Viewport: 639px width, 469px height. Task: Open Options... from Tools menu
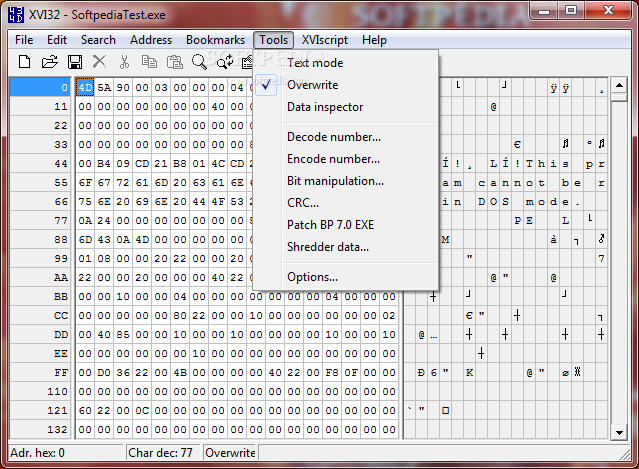click(x=346, y=277)
